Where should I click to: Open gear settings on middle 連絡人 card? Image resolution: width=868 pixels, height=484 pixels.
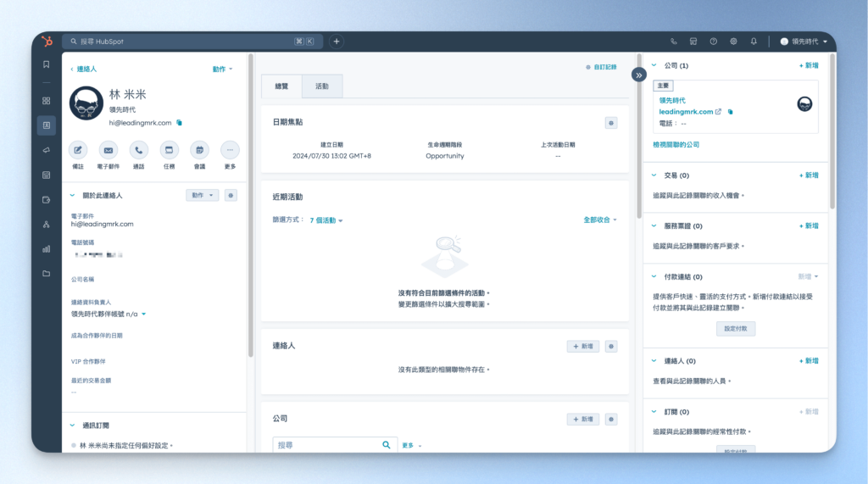pos(611,347)
